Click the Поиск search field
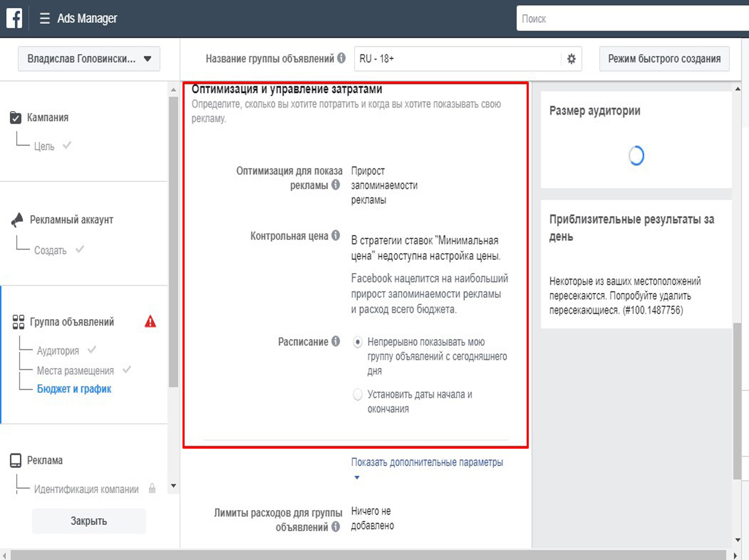Viewport: 749px width, 560px height. pos(632,19)
